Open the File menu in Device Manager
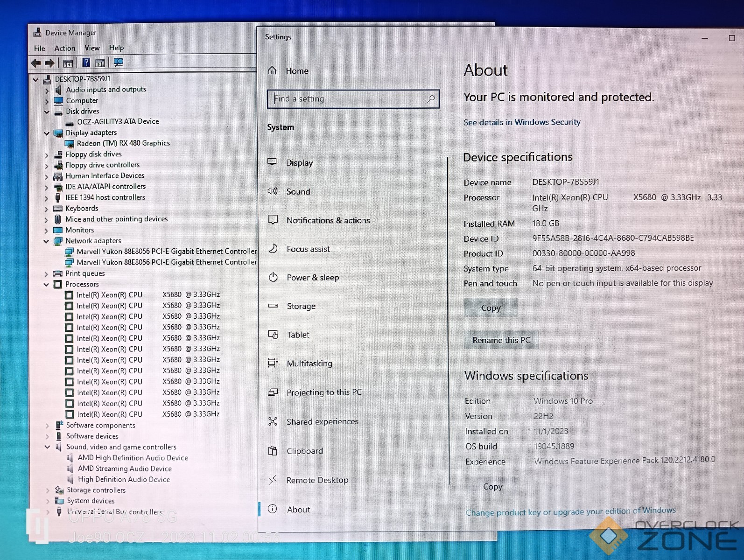 [x=40, y=48]
